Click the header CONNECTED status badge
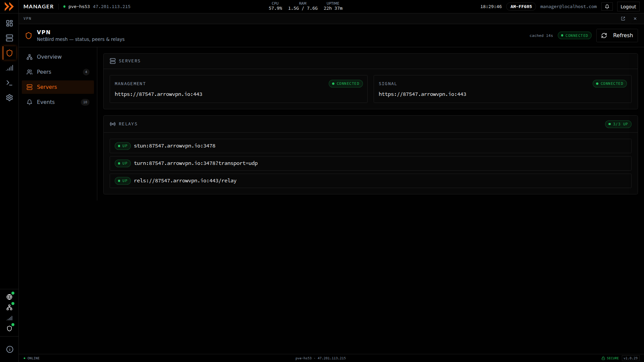Viewport: 644px width, 362px height. pos(575,36)
